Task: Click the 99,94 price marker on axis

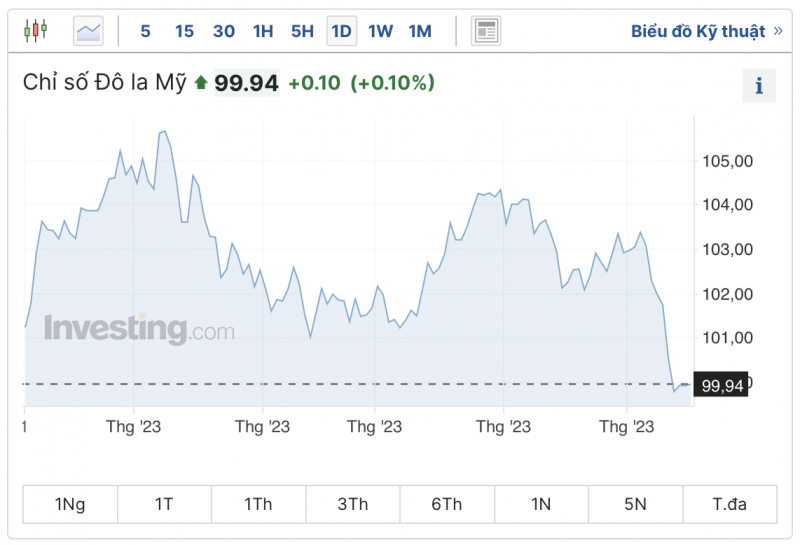Action: [x=721, y=385]
